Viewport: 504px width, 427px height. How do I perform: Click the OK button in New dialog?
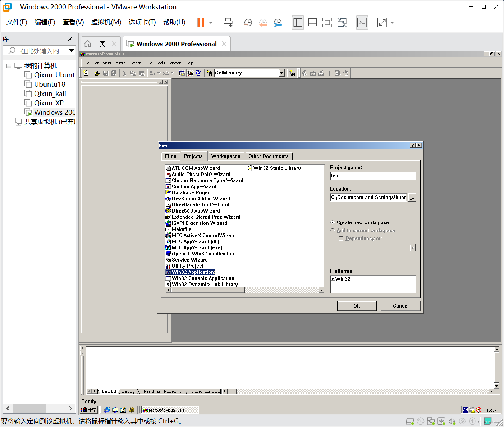tap(357, 306)
